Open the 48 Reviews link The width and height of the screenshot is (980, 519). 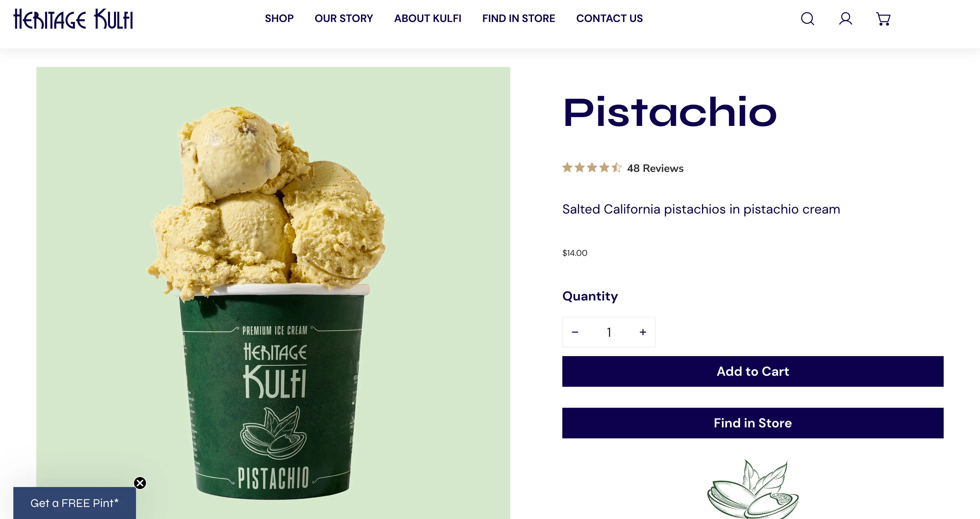[x=655, y=168]
